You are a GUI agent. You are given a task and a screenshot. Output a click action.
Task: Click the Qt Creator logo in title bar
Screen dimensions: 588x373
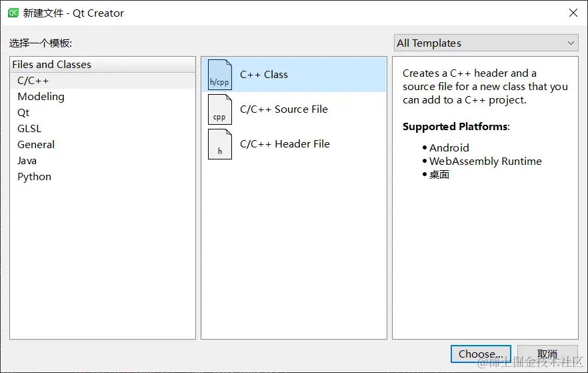(13, 13)
